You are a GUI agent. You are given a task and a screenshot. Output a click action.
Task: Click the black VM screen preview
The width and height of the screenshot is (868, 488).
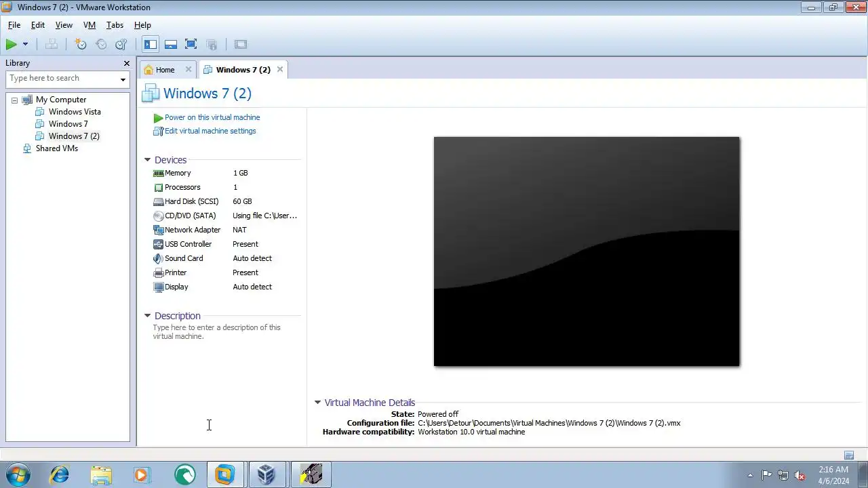click(587, 251)
